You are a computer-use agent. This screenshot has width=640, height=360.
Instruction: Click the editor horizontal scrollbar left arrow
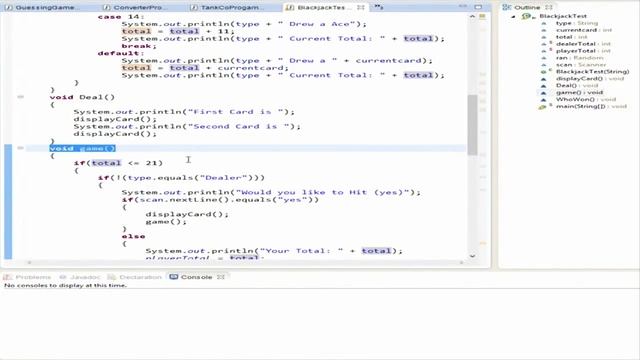(x=29, y=262)
